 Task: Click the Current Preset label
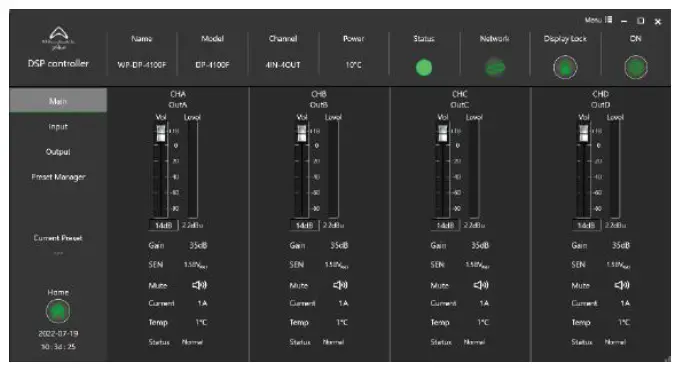[58, 238]
